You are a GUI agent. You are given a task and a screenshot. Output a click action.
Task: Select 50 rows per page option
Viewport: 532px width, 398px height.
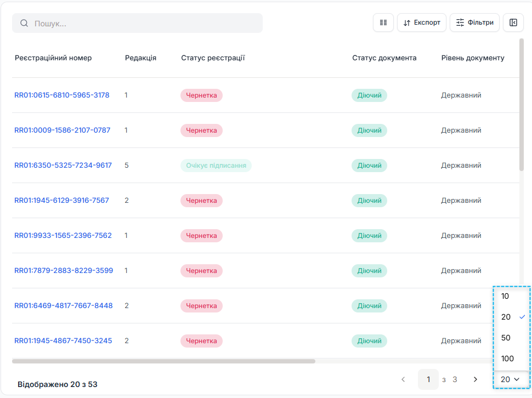pyautogui.click(x=512, y=338)
